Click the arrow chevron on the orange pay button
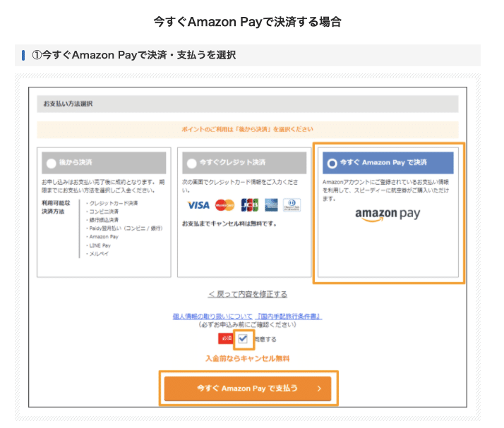504x428 pixels. (x=319, y=389)
